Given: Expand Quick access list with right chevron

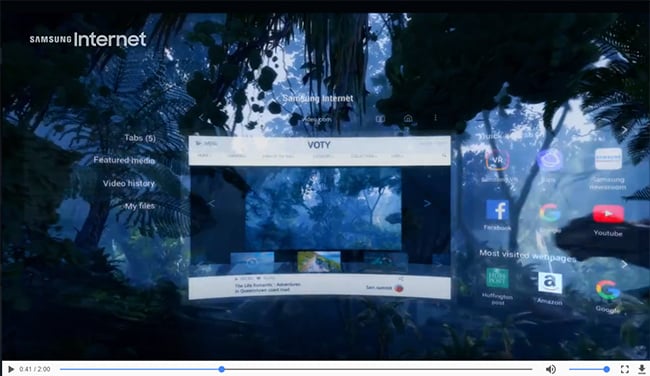Looking at the screenshot, I should click(624, 130).
